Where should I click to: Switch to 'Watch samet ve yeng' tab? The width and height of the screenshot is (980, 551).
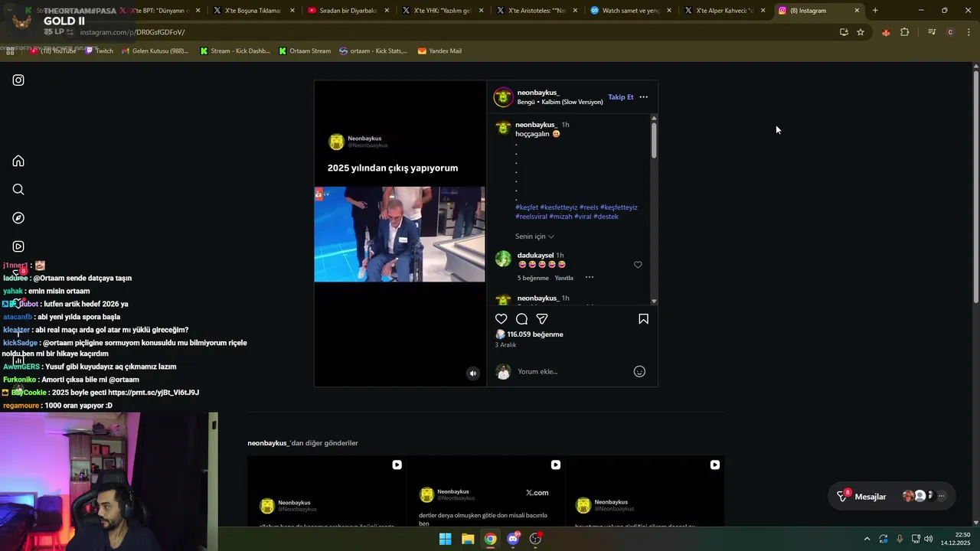click(x=631, y=11)
